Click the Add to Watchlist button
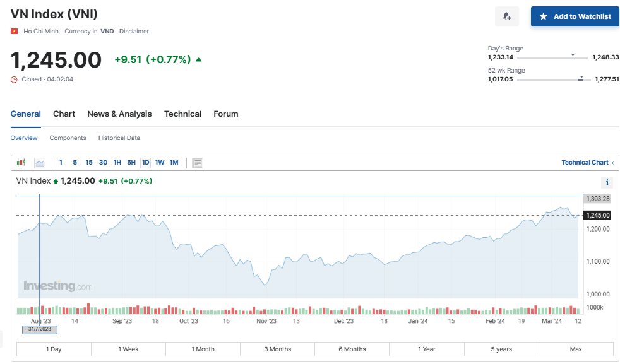The image size is (620, 364). click(575, 16)
